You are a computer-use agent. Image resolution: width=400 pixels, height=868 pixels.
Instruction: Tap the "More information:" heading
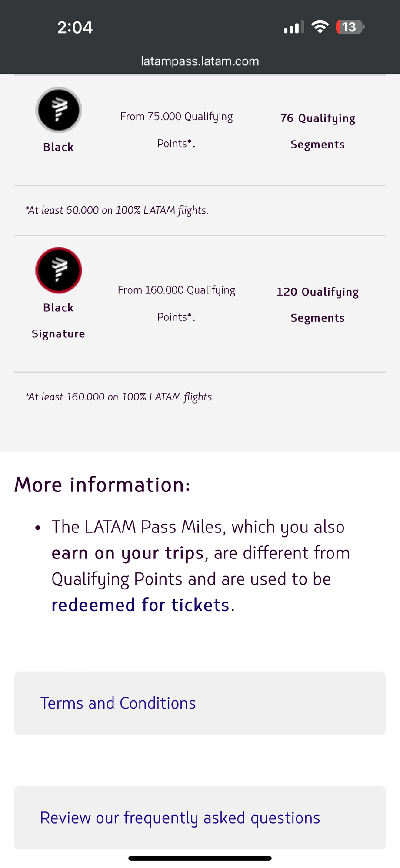tap(102, 484)
